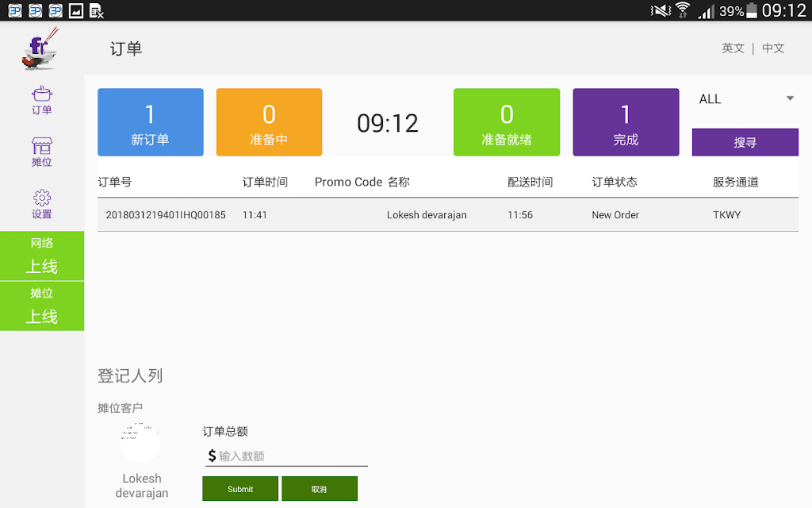The image size is (812, 508).
Task: Show the 新订单 new orders tile
Action: pos(150,122)
